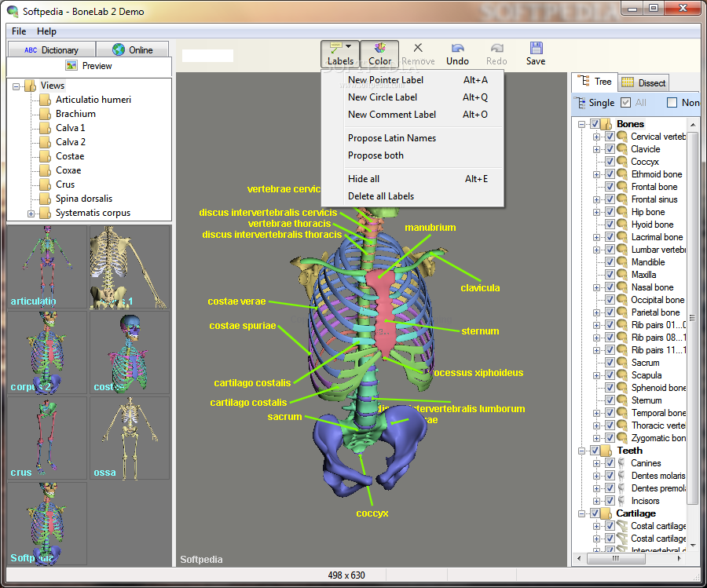
Task: Expand the Systematis corpus folder
Action: tap(31, 214)
